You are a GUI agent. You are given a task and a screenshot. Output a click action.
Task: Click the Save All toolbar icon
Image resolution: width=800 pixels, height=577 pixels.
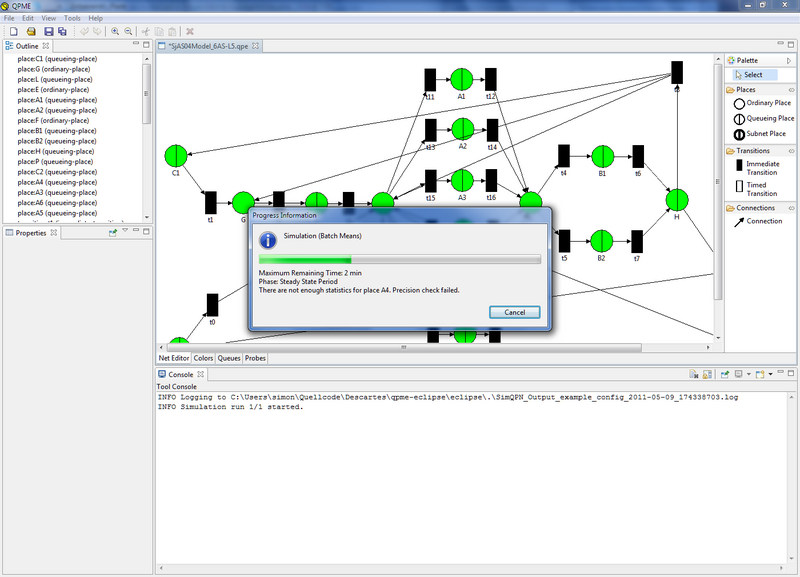point(62,32)
